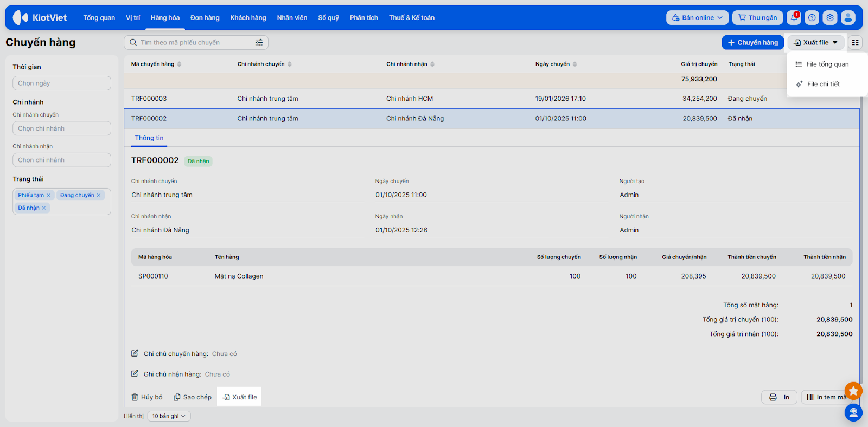This screenshot has width=868, height=427.
Task: Click the Giá trị chuyển column header
Action: [x=699, y=64]
